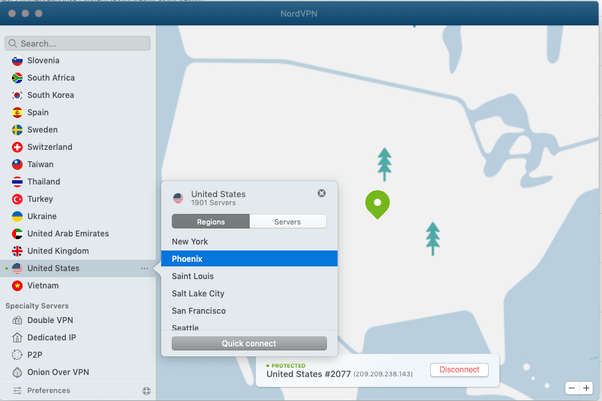Select San Francisco region
Image resolution: width=602 pixels, height=401 pixels.
pyautogui.click(x=249, y=311)
